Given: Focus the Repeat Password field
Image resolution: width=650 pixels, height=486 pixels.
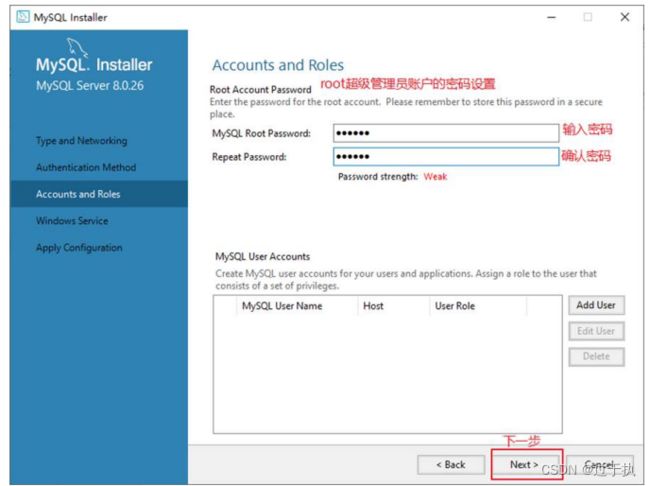Looking at the screenshot, I should pos(446,157).
